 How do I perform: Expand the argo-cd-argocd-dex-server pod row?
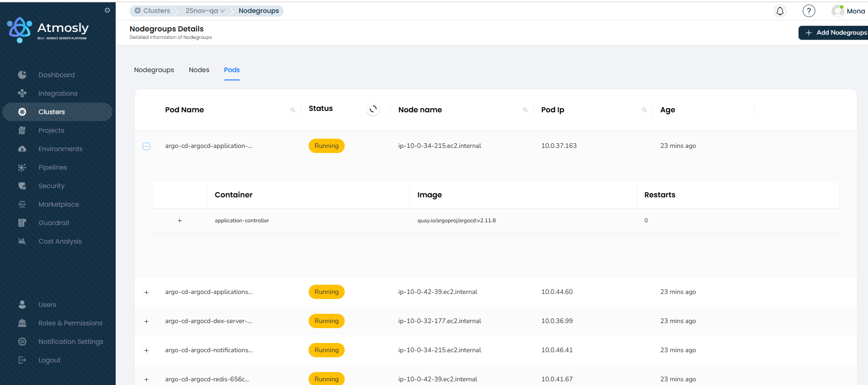146,321
